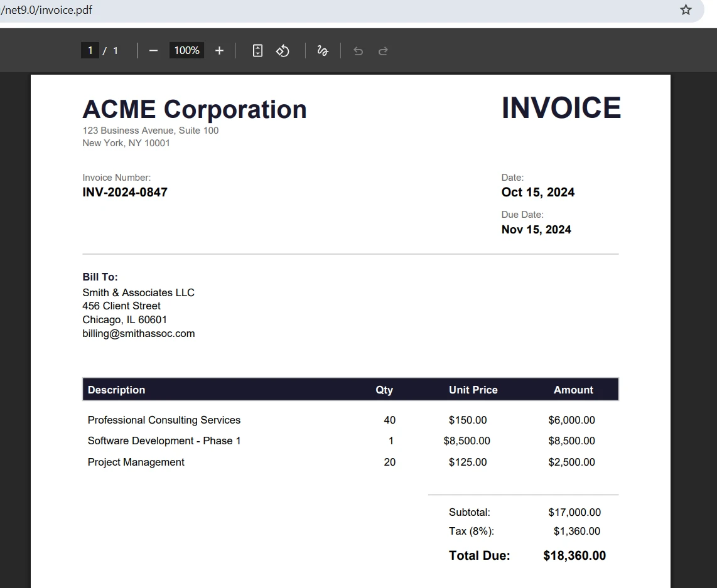Click the current page number field

90,51
